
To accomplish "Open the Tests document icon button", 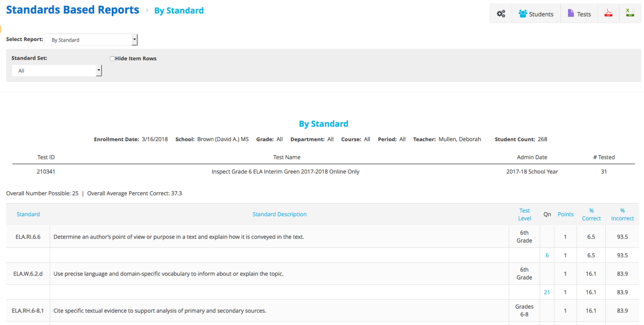I will tap(579, 14).
